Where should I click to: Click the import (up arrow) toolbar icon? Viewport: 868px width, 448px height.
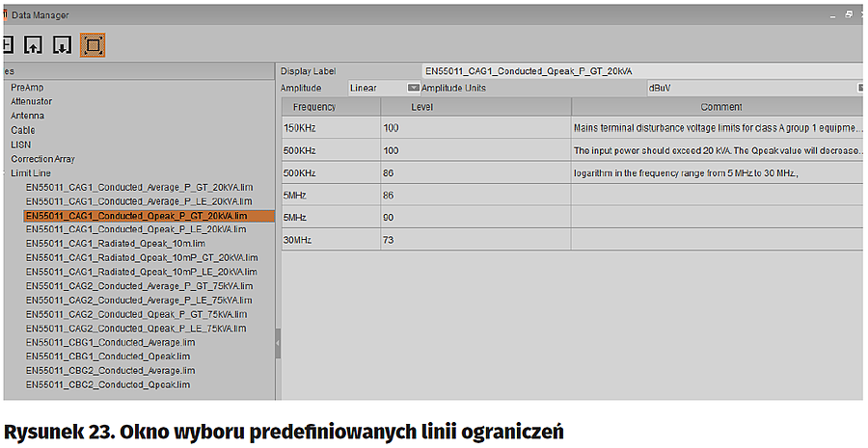click(33, 44)
